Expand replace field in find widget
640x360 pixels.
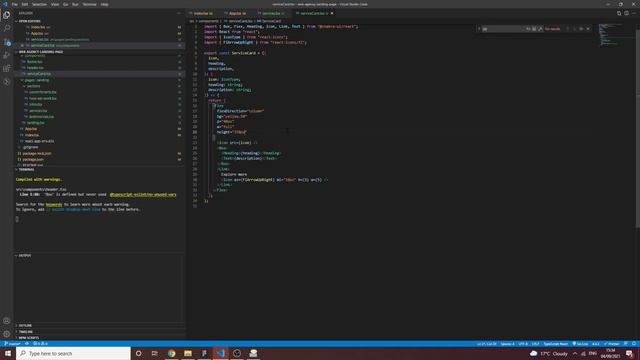click(479, 29)
